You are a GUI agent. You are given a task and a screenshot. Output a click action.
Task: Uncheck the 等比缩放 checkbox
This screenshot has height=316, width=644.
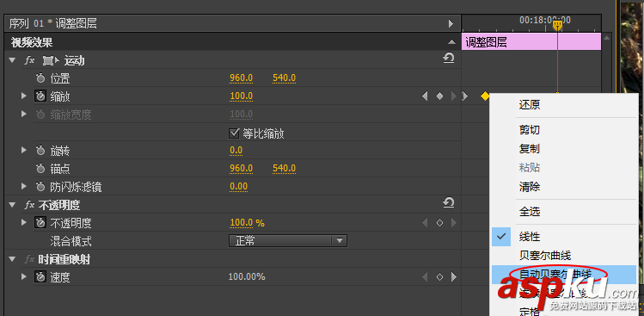[x=234, y=133]
